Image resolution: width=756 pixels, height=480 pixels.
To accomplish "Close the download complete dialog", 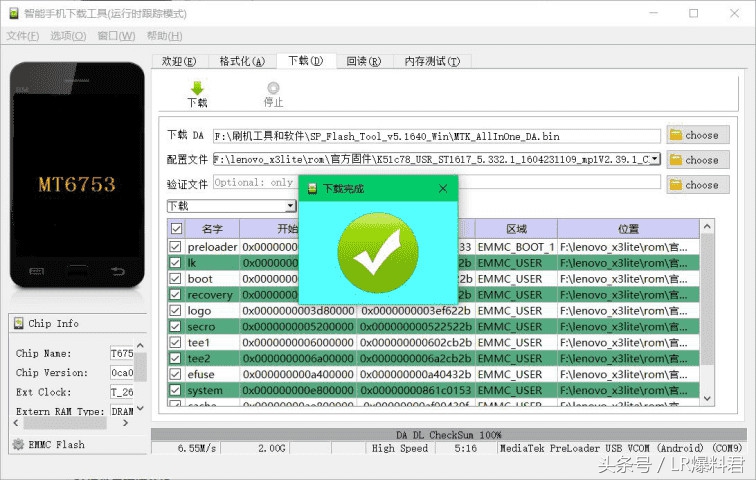I will (443, 188).
